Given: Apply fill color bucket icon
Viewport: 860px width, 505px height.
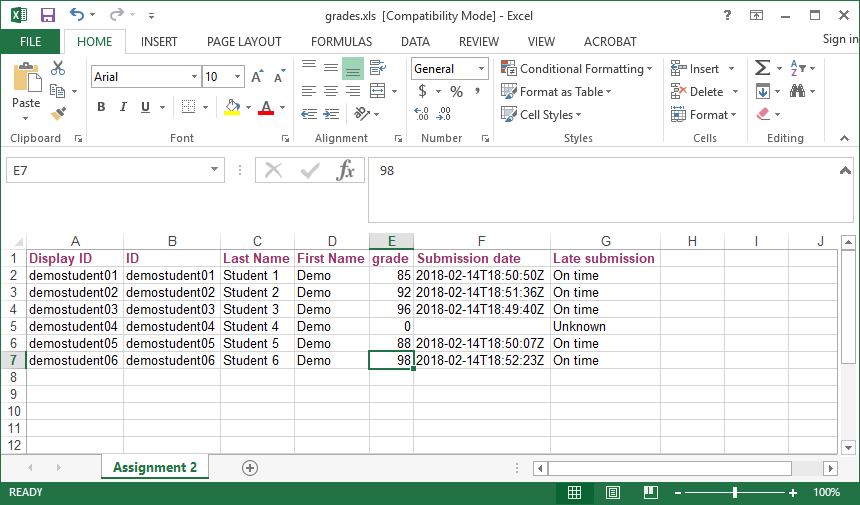Looking at the screenshot, I should (x=232, y=107).
